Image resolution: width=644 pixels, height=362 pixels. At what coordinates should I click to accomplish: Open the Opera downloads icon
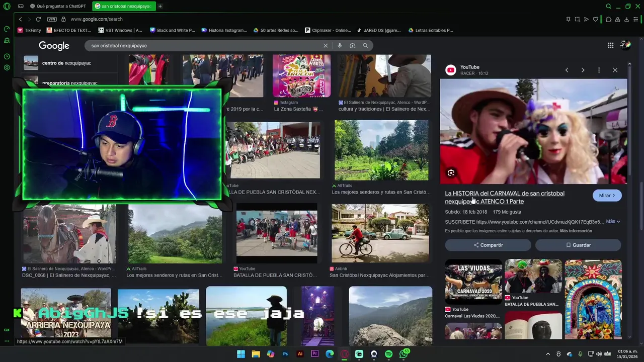point(627,19)
